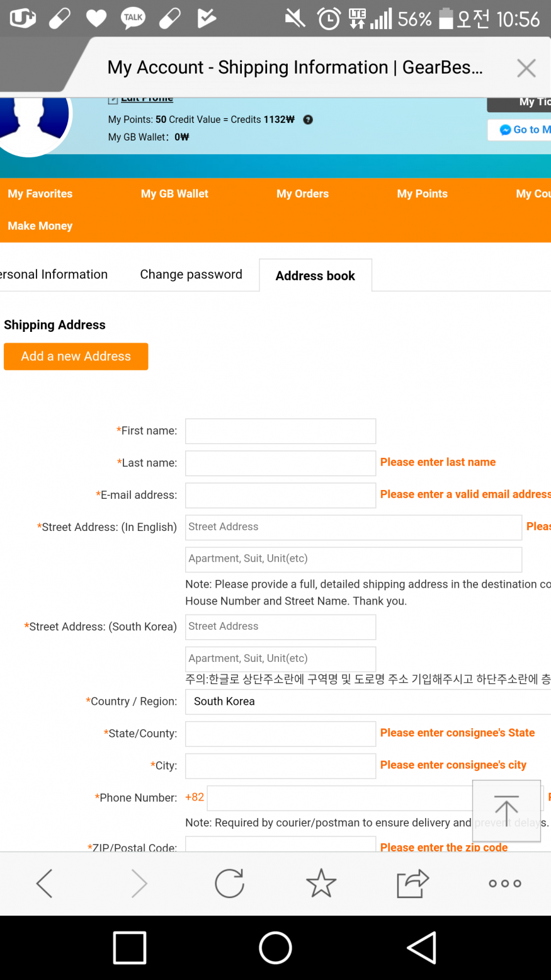Open My GB Wallet menu item
551x980 pixels.
coord(174,194)
